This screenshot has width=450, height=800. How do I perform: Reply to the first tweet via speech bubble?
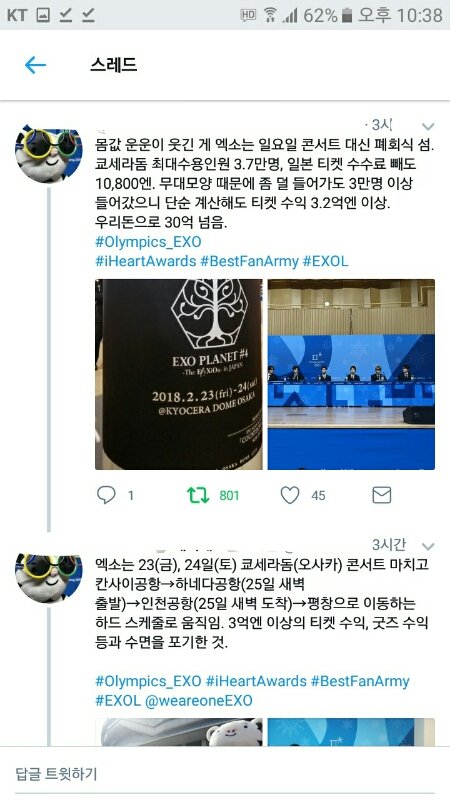(106, 495)
